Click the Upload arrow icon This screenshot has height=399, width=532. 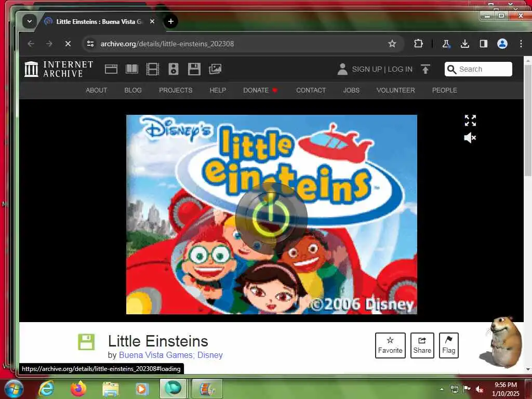pos(425,69)
